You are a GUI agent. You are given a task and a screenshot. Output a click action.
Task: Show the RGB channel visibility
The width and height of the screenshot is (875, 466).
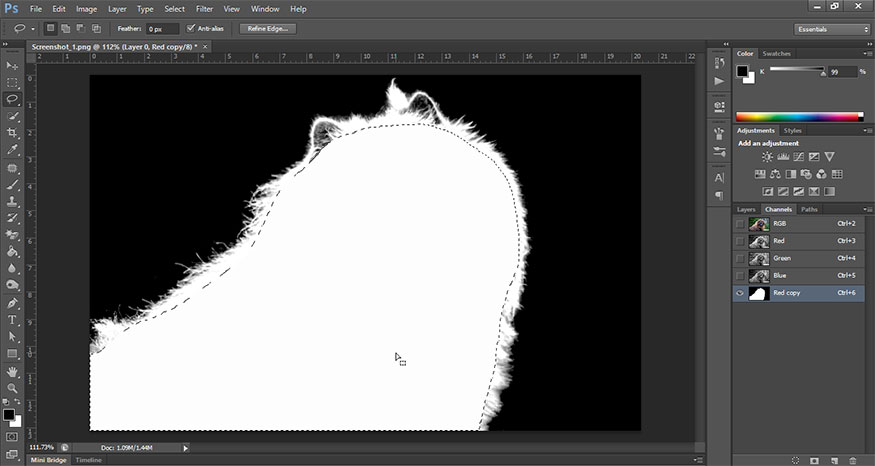(740, 224)
